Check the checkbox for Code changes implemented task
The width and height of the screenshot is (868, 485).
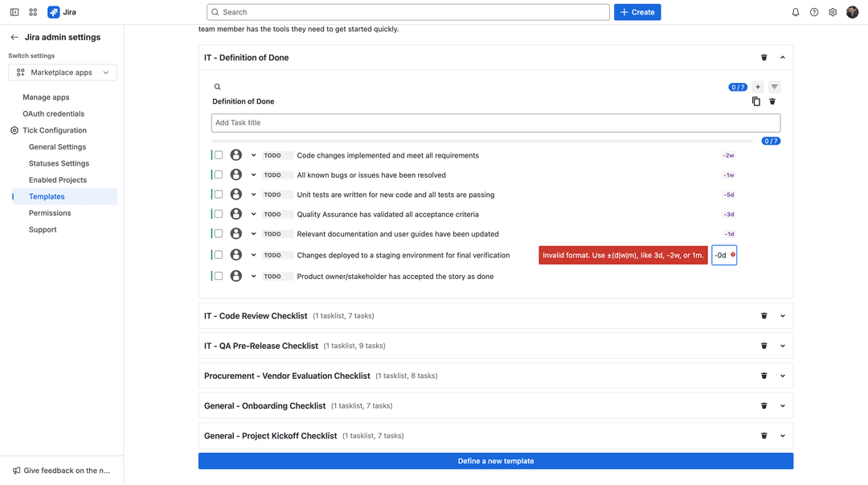[x=218, y=154]
